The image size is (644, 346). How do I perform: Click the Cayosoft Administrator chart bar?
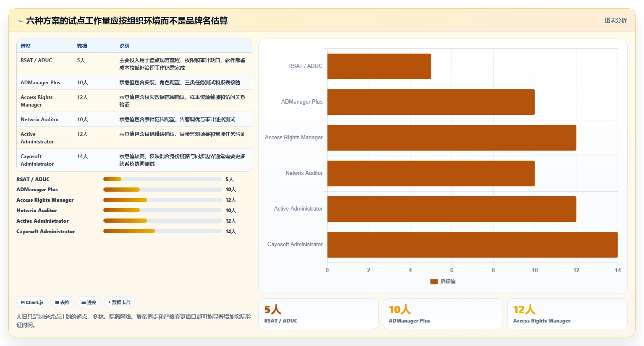click(x=473, y=245)
